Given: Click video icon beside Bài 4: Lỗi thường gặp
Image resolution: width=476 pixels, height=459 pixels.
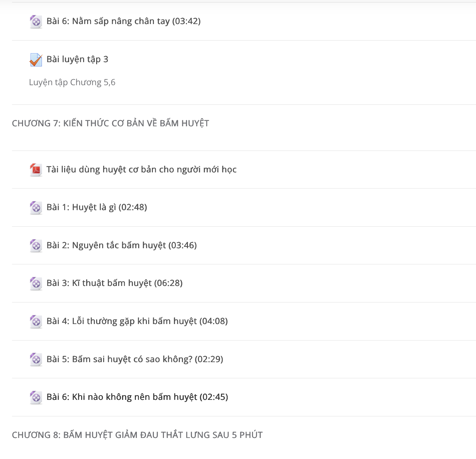Looking at the screenshot, I should (36, 322).
